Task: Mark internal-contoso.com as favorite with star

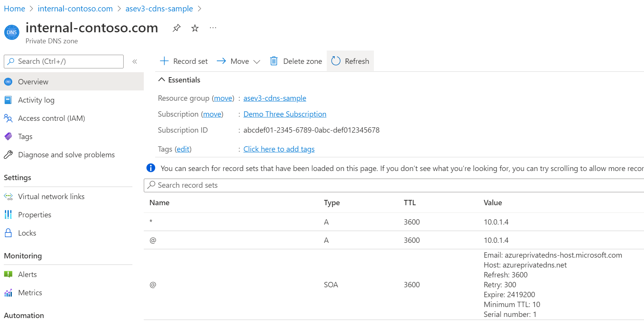Action: [x=195, y=28]
